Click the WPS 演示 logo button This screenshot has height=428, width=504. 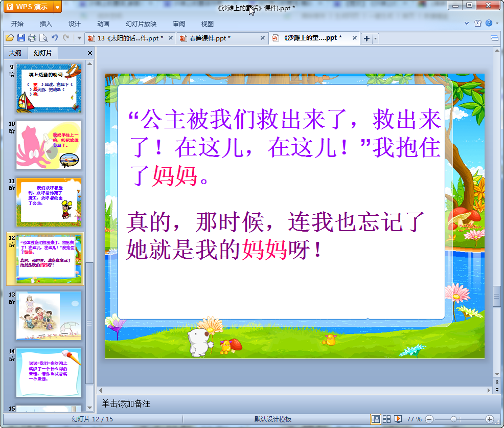click(x=29, y=7)
